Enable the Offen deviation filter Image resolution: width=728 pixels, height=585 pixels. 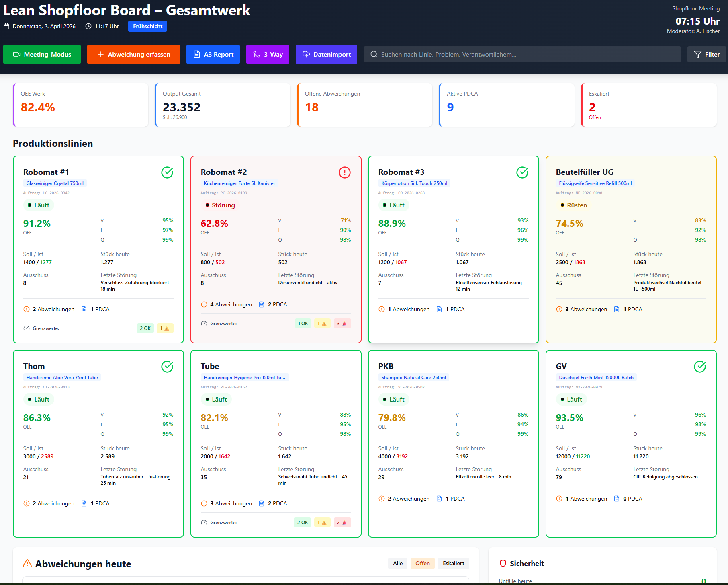422,563
